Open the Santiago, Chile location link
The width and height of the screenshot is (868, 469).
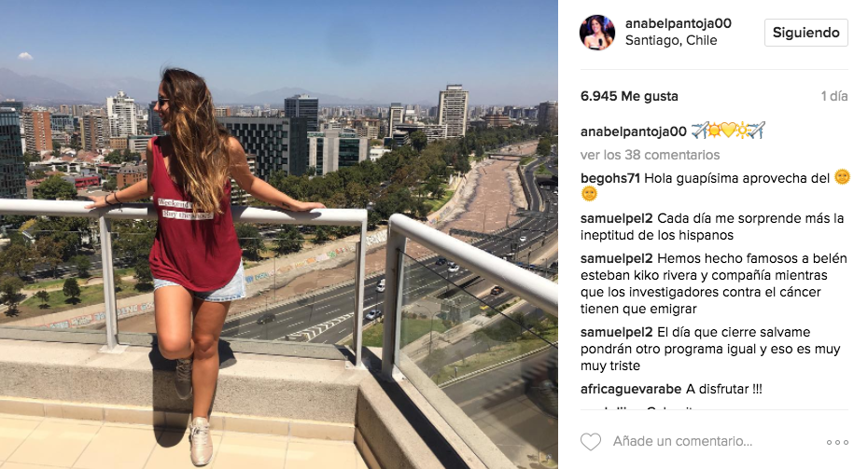point(671,40)
